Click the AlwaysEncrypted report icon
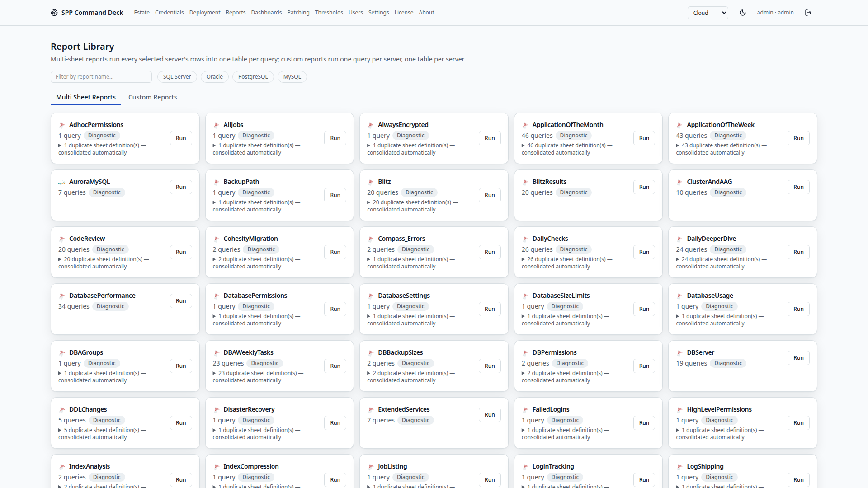 coord(371,125)
